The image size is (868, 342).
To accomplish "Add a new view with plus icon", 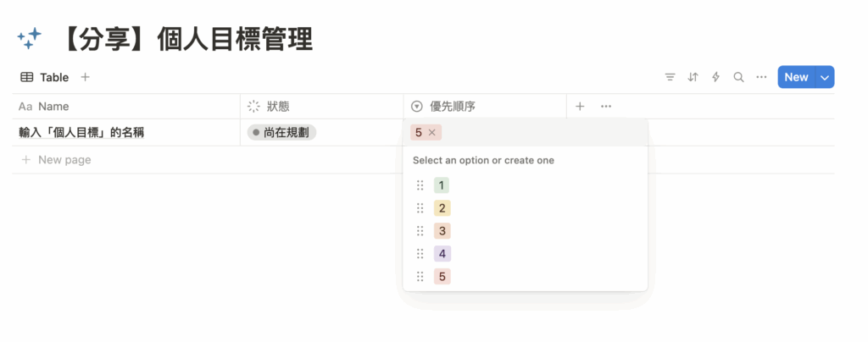I will click(85, 77).
